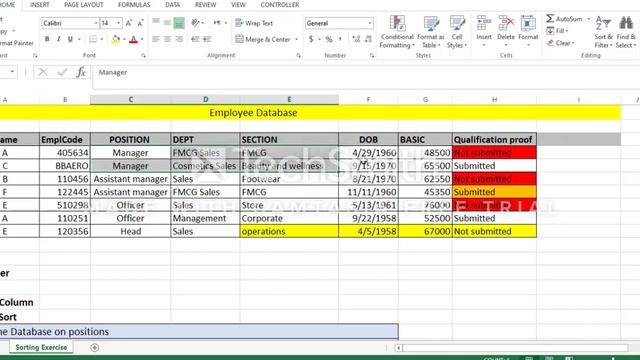
Task: Open the Fill menu
Action: tap(558, 31)
